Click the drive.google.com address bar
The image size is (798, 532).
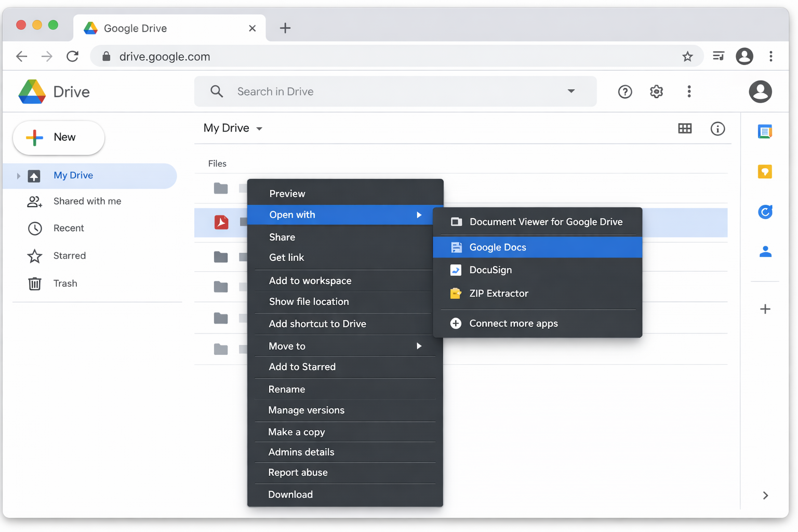tap(397, 56)
